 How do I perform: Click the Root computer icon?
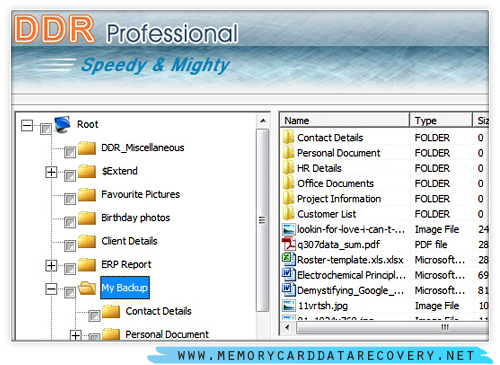[63, 124]
